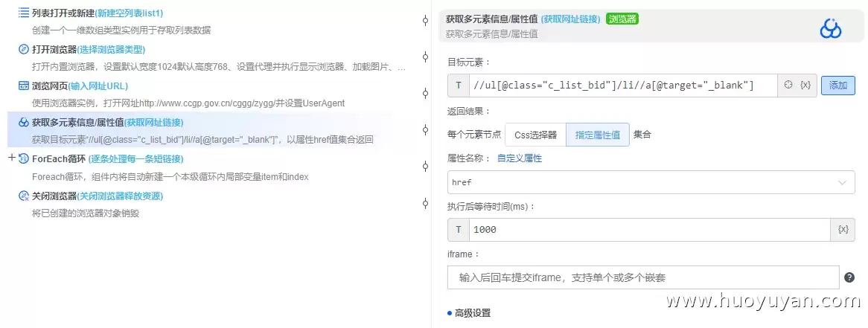The width and height of the screenshot is (868, 328).
Task: Click the icon beside the selected 获取多元素信息/属性值 step
Action: pos(24,122)
